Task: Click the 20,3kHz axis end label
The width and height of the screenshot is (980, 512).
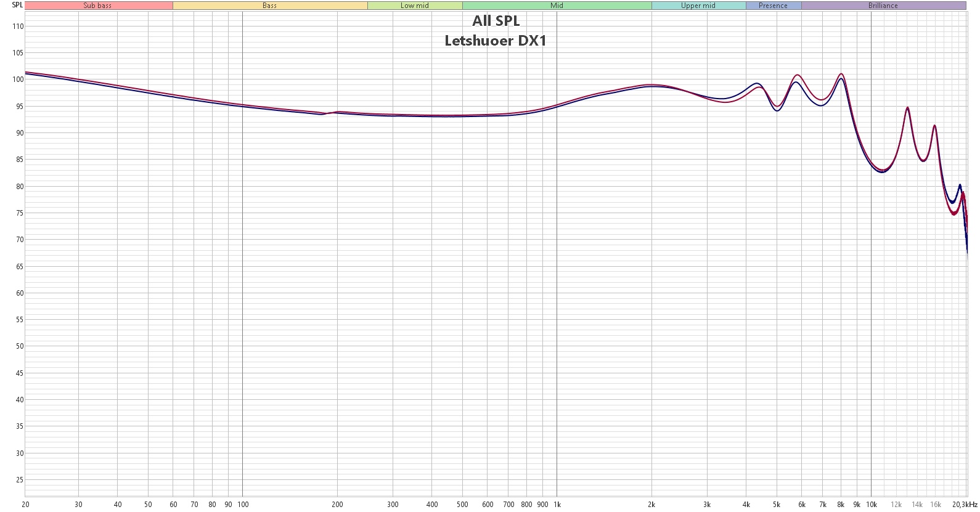Action: coord(965,505)
